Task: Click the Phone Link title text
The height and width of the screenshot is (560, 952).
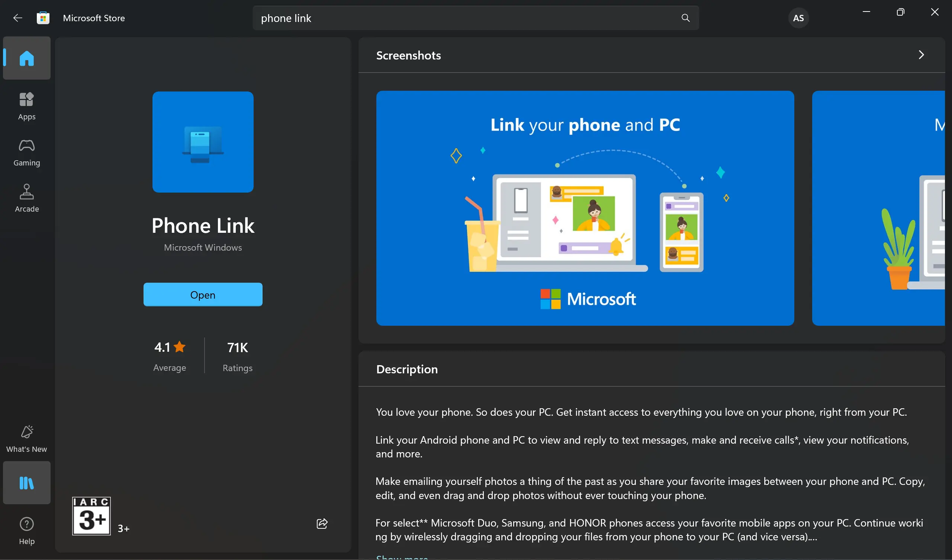Action: [203, 226]
